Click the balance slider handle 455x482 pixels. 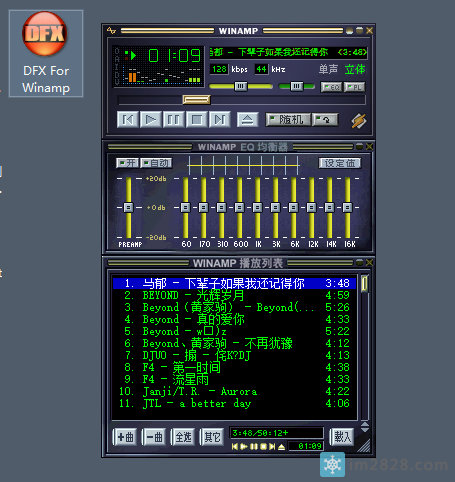pos(296,87)
